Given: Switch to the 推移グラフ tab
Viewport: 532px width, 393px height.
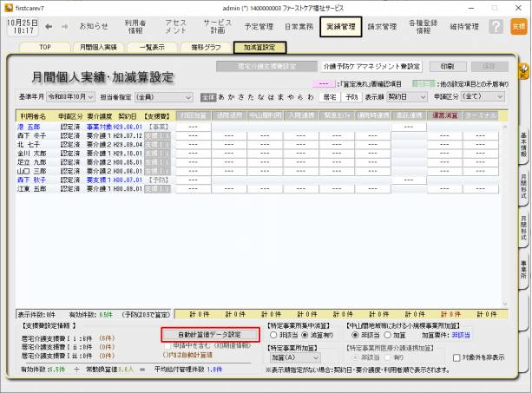Looking at the screenshot, I should (208, 48).
